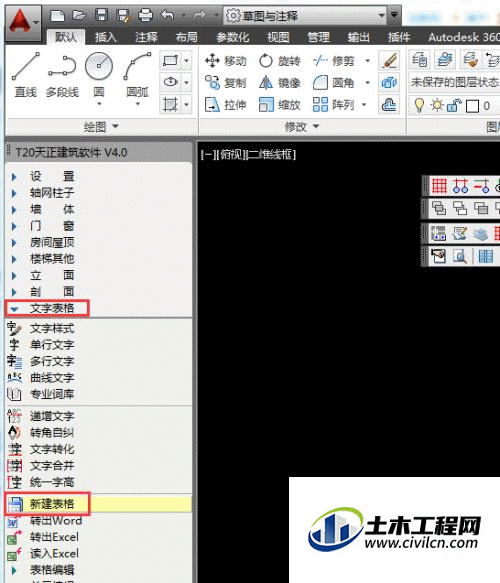Activate the 阵列 array tool
The image size is (500, 583).
(x=333, y=105)
